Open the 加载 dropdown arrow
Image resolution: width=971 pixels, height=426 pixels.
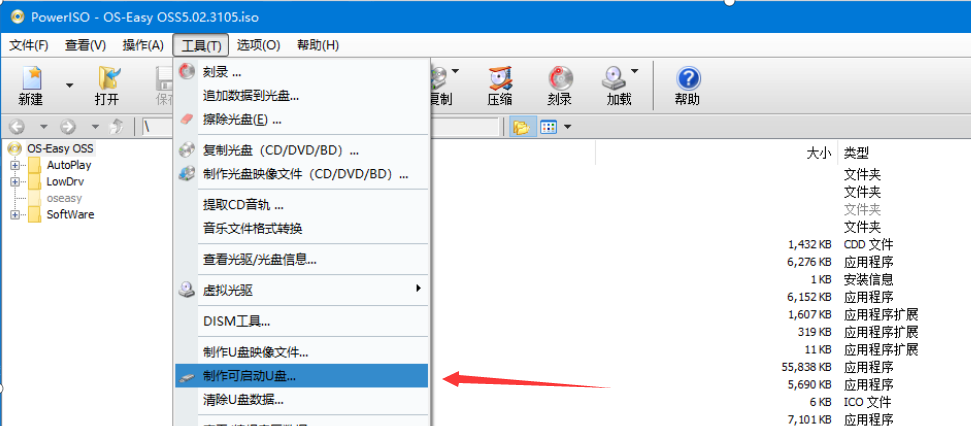635,71
